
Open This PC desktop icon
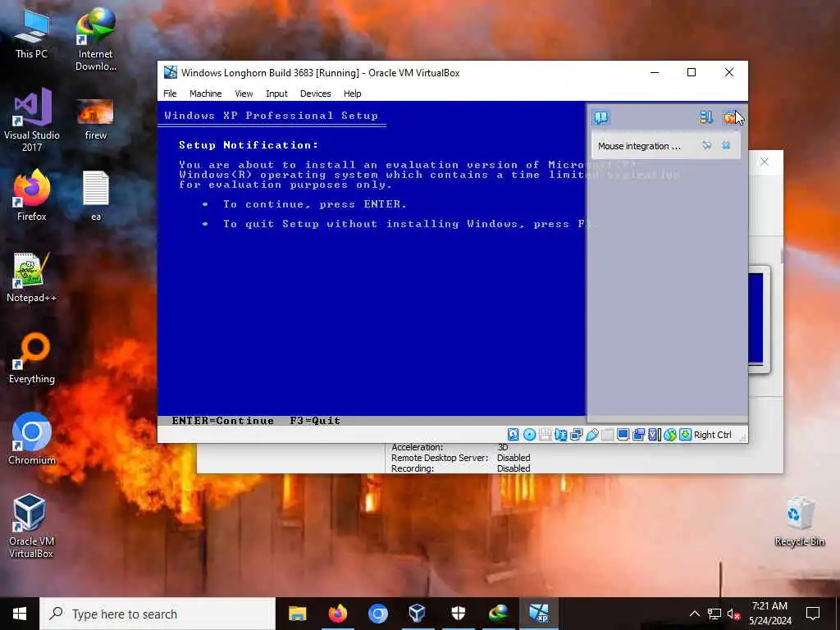32,33
